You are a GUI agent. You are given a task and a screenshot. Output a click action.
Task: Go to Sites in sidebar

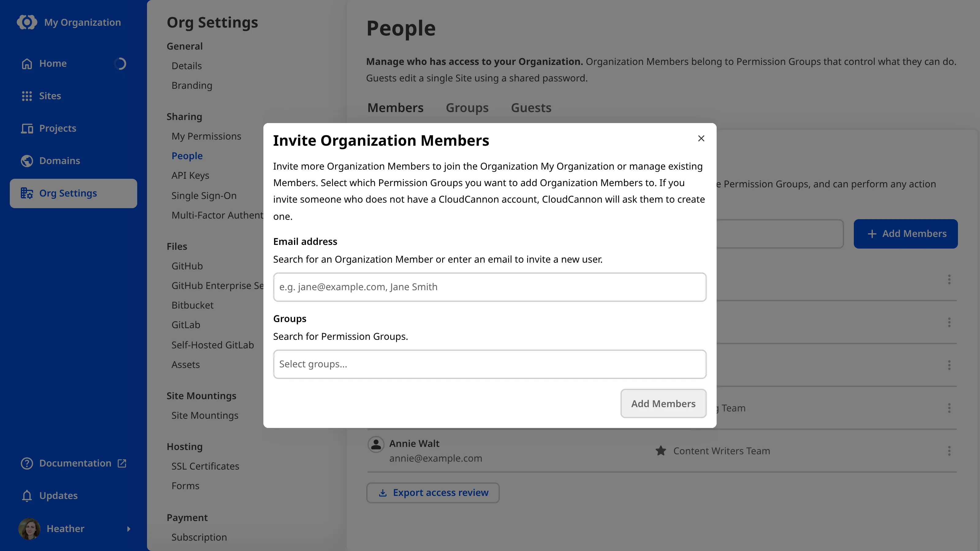pyautogui.click(x=73, y=96)
